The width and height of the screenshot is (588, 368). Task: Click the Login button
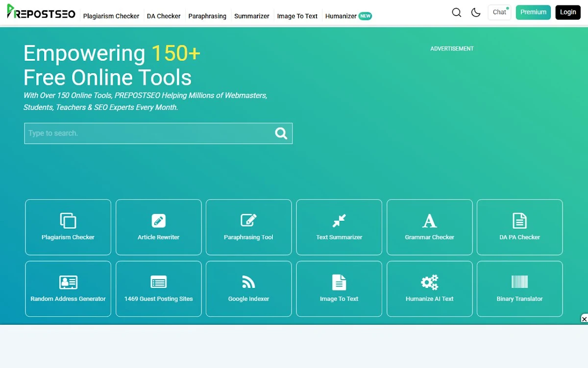(568, 12)
